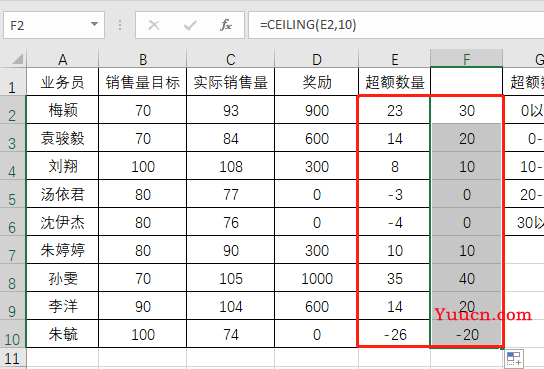Select column E header
The height and width of the screenshot is (369, 544).
pyautogui.click(x=394, y=59)
